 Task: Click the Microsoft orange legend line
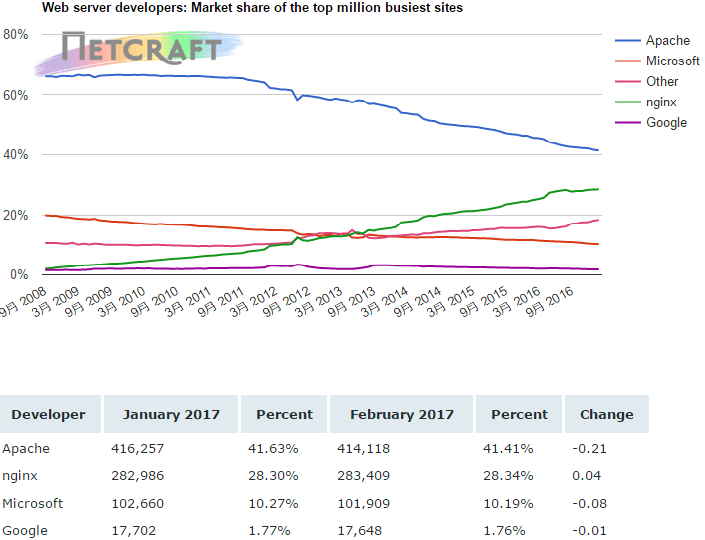(627, 62)
